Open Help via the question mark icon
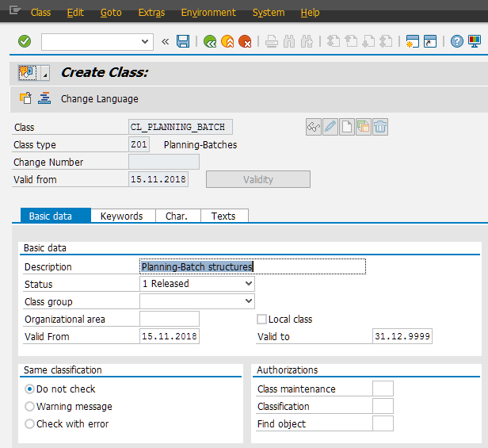 pyautogui.click(x=457, y=41)
